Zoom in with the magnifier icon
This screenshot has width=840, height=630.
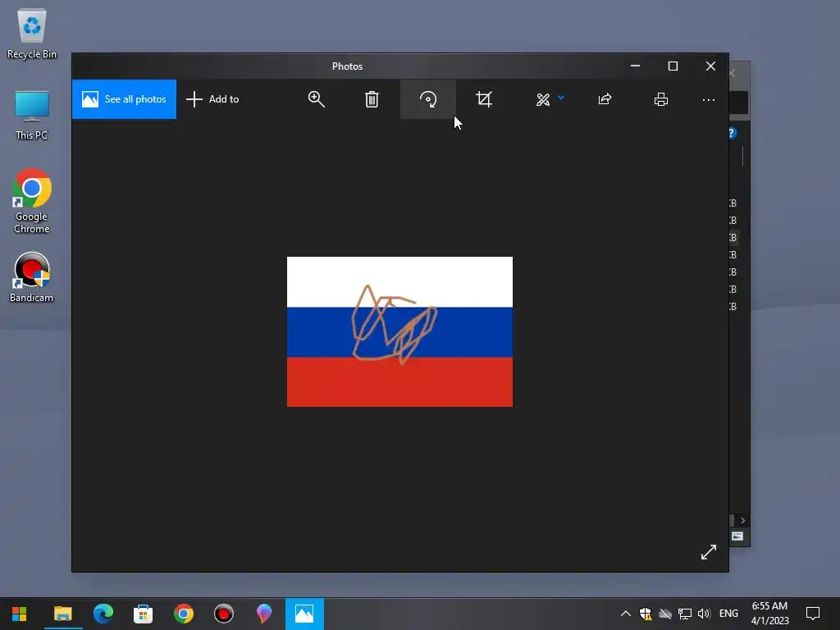pos(316,99)
